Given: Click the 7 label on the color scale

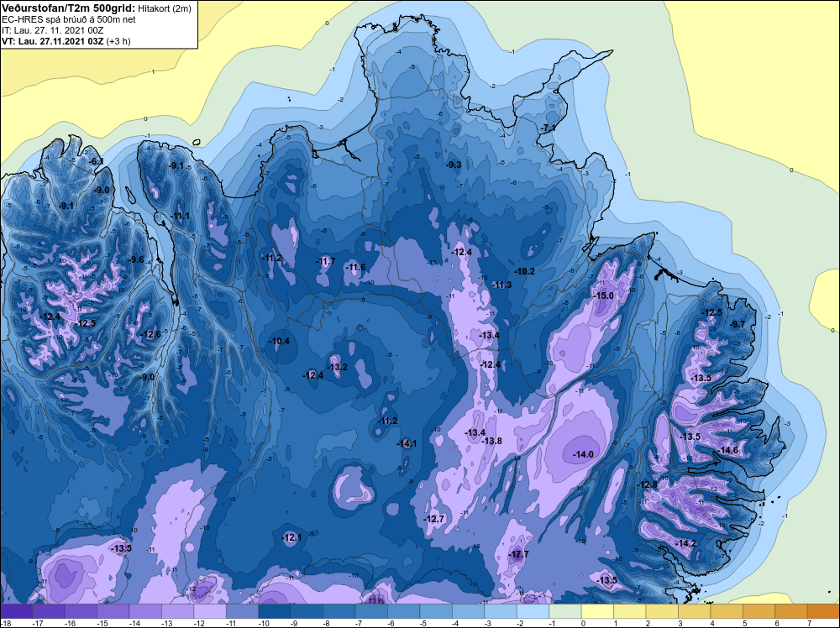Looking at the screenshot, I should pyautogui.click(x=809, y=623).
